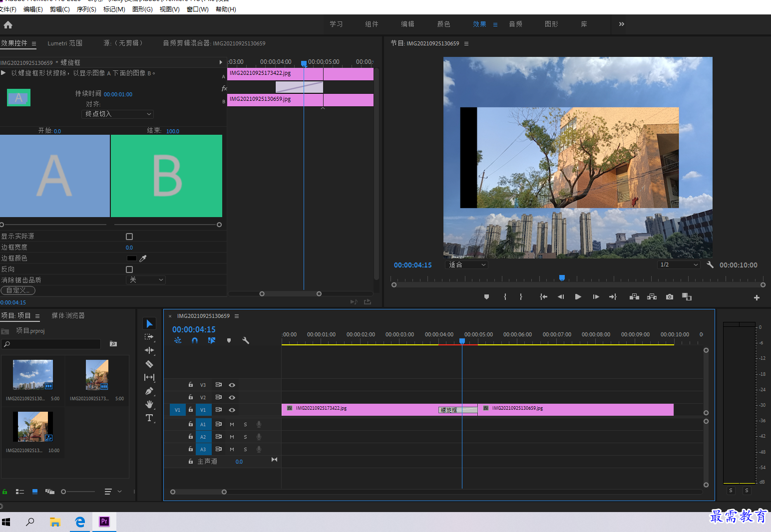Switch to 媒体浏览器 tab
The width and height of the screenshot is (771, 532).
point(68,315)
